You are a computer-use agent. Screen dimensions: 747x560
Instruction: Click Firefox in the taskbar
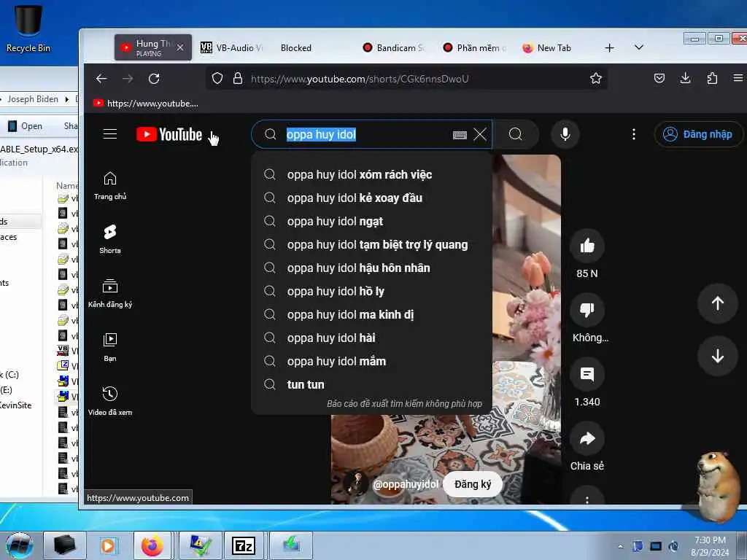[152, 545]
